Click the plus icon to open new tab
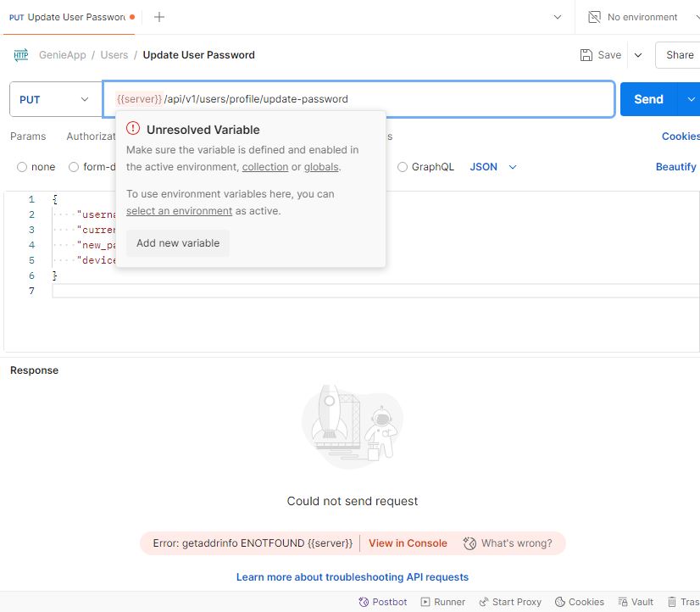 point(159,17)
